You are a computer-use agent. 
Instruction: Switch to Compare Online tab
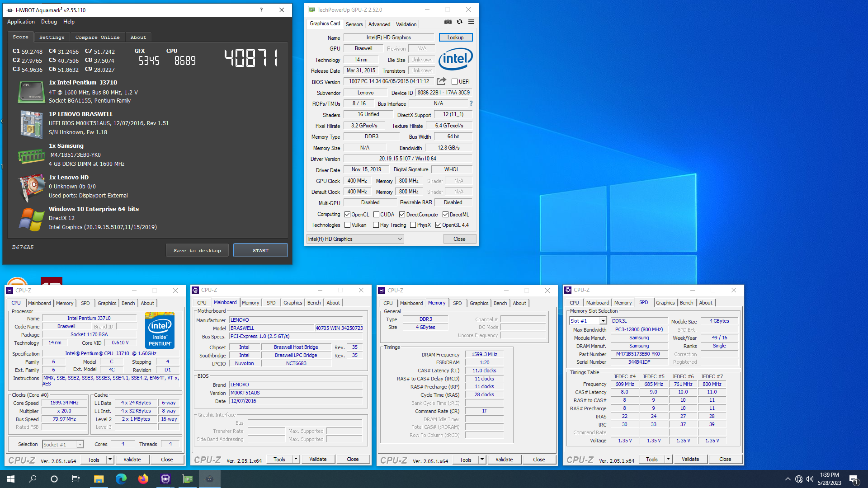(x=97, y=37)
